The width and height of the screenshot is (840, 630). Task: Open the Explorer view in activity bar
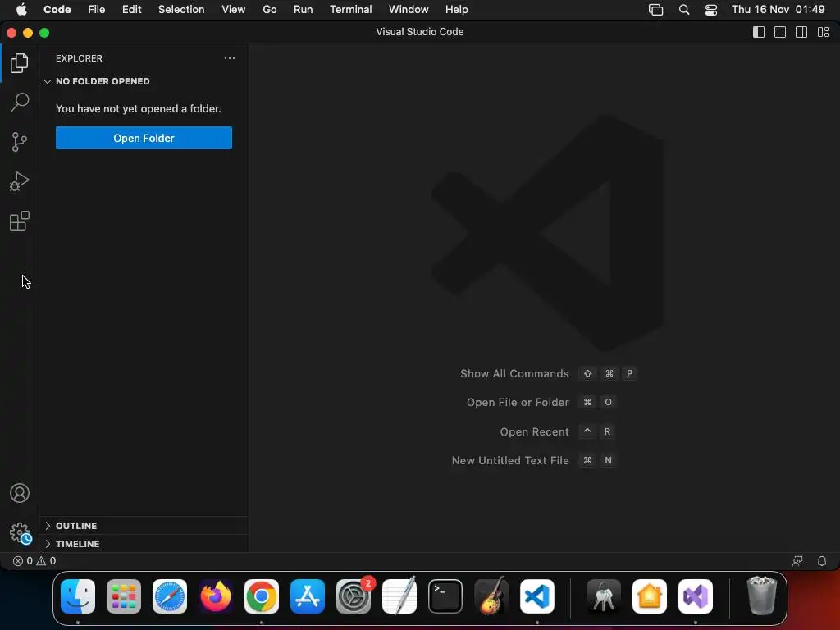coord(20,63)
